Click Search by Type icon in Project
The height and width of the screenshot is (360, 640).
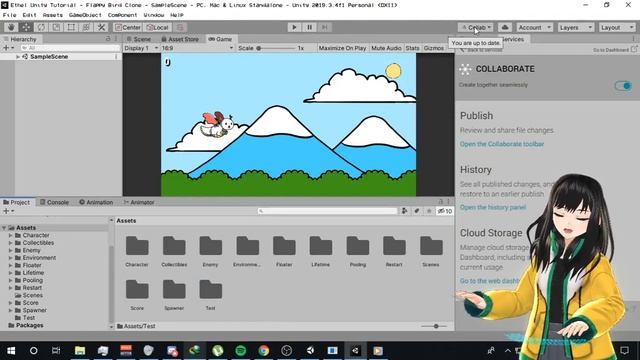tap(404, 211)
